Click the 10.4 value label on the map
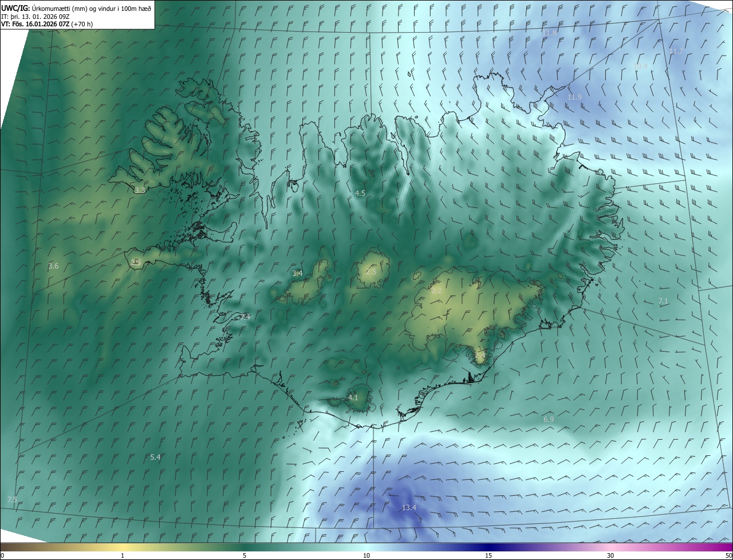 pos(640,66)
